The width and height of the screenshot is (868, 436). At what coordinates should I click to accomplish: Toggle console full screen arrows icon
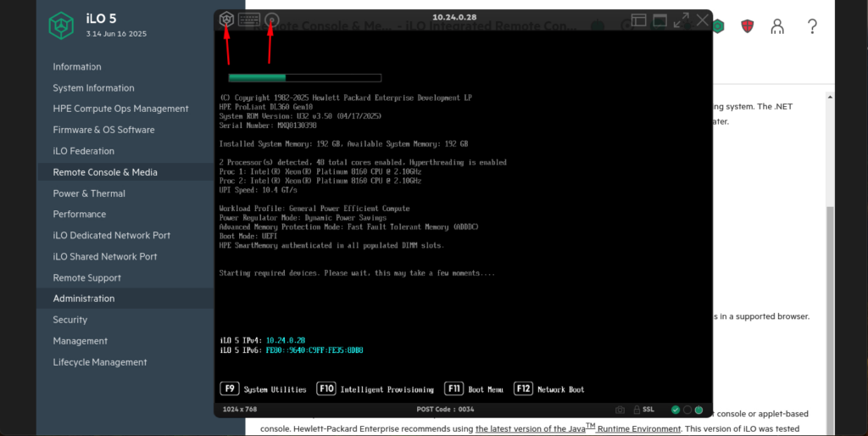coord(681,20)
